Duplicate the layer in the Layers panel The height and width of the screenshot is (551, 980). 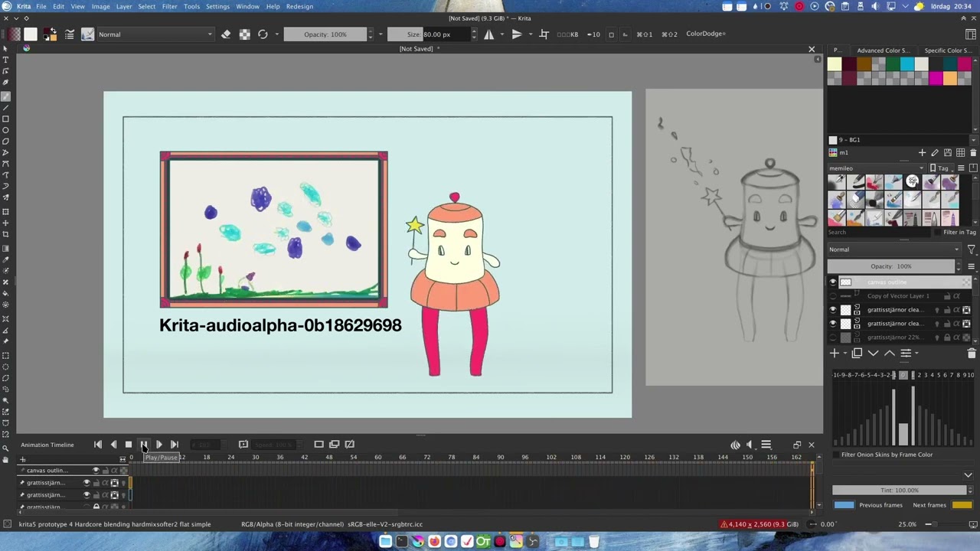pos(857,354)
